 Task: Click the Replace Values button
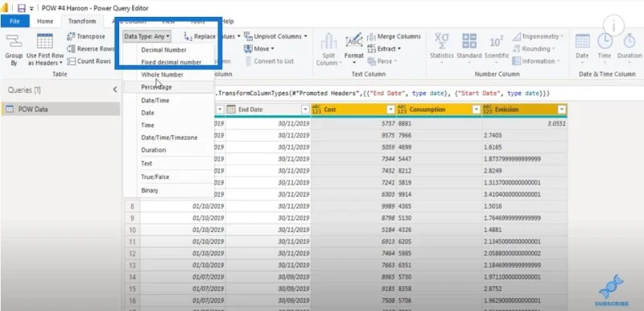211,36
